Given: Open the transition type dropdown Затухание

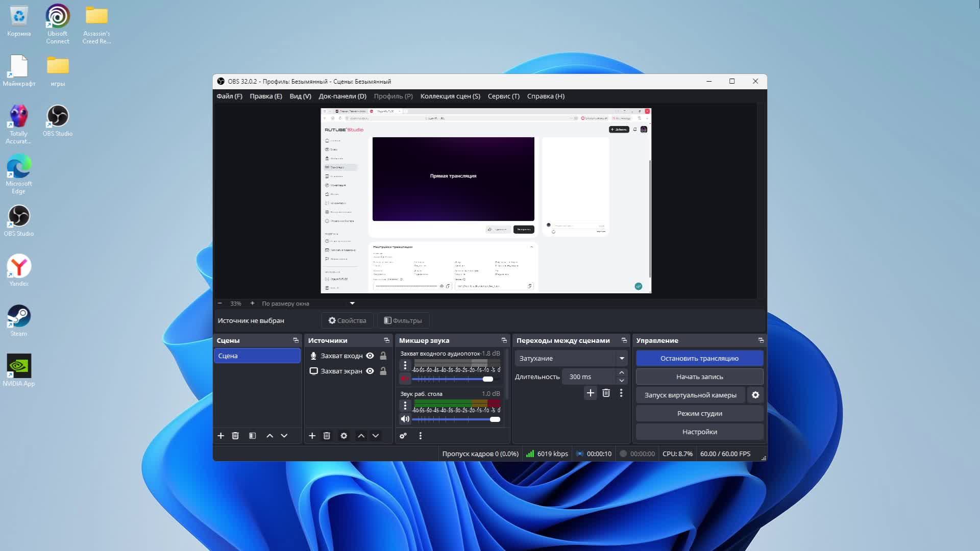Looking at the screenshot, I should (571, 358).
